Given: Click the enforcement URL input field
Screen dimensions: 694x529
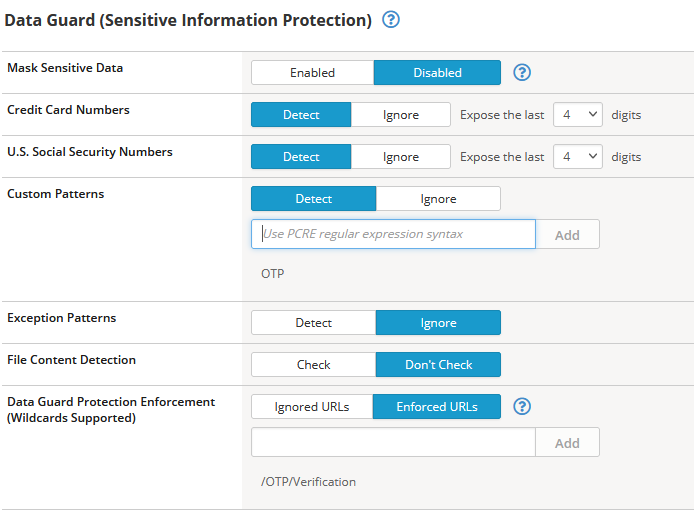Looking at the screenshot, I should tap(393, 442).
